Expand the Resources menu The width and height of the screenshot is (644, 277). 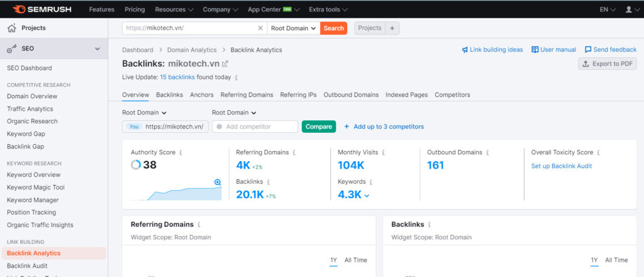[174, 9]
